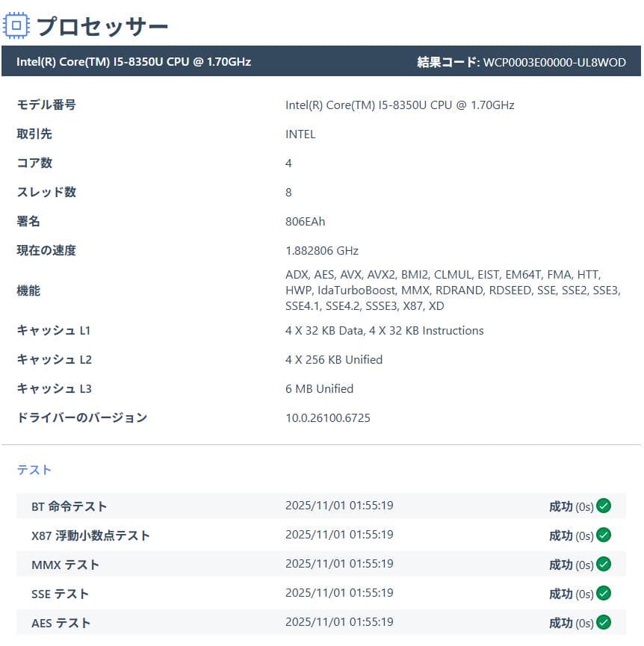Viewport: 644px width, 646px height.
Task: Click the green checkmark beside BT 命令テスト
Action: pos(602,506)
